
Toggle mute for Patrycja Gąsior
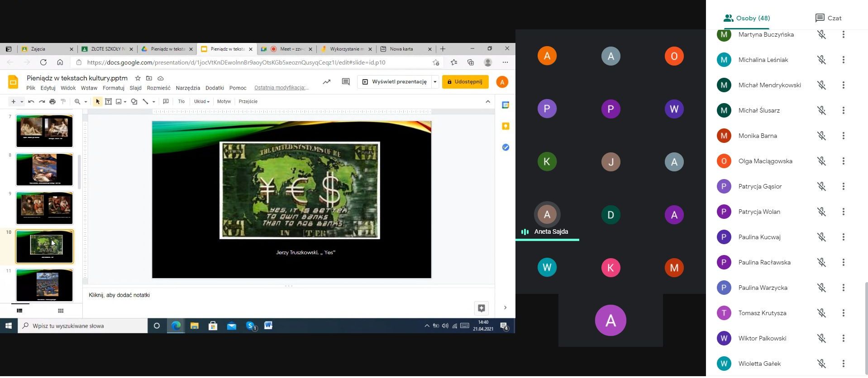tap(821, 186)
